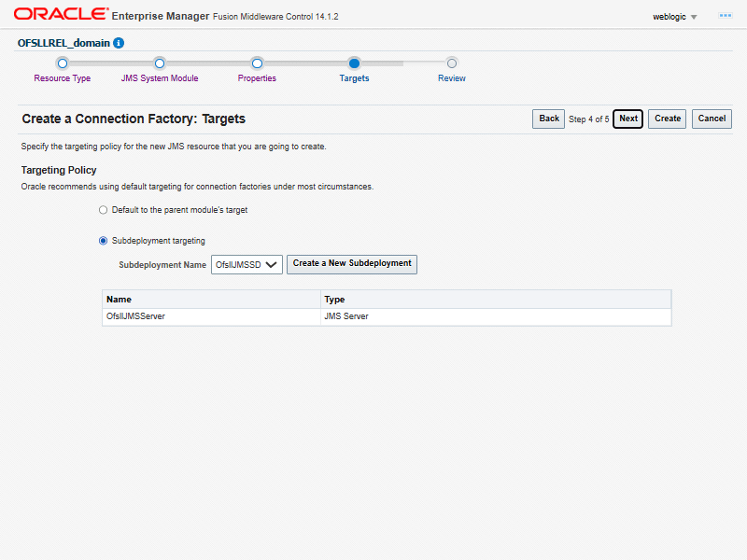Screen dimensions: 747x560
Task: Click Create a New Subdeployment button
Action: [x=352, y=264]
